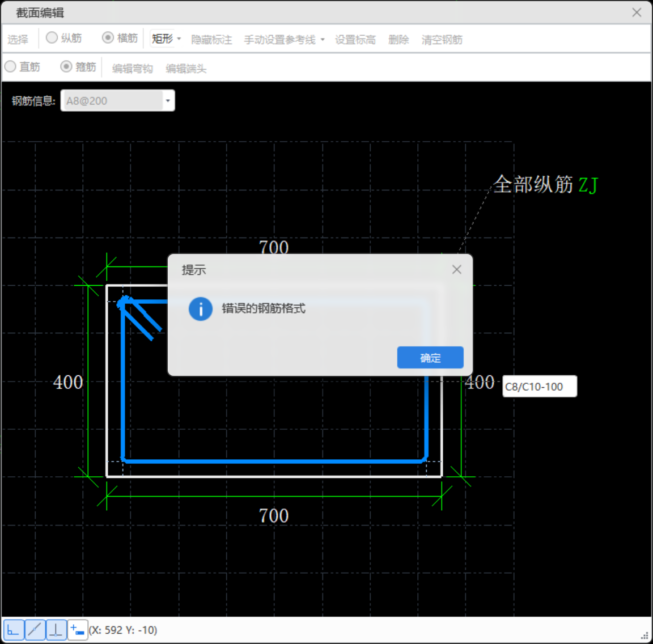Open the 矩形 shape dropdown
Viewport: 653px width, 644px height.
[166, 39]
